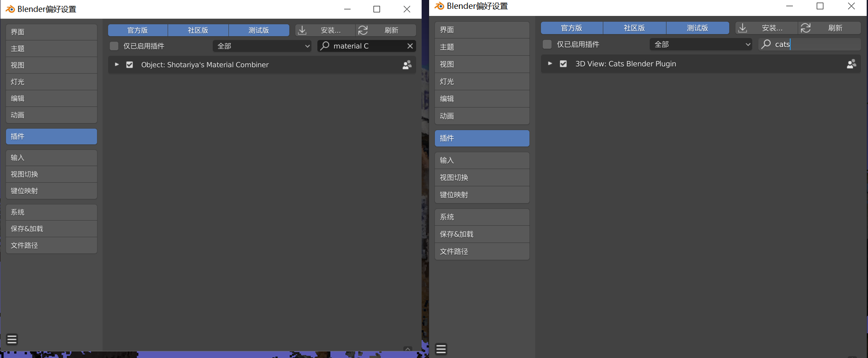This screenshot has width=868, height=358.
Task: Click 'Object: Shotariya's Material Combiner' addon name
Action: click(205, 65)
